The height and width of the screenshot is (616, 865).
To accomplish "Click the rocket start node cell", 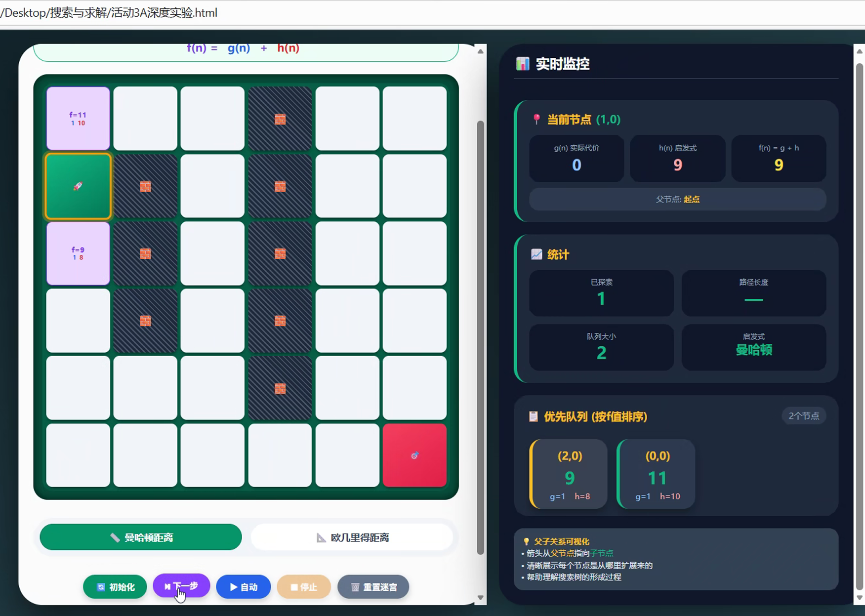I will click(x=78, y=186).
